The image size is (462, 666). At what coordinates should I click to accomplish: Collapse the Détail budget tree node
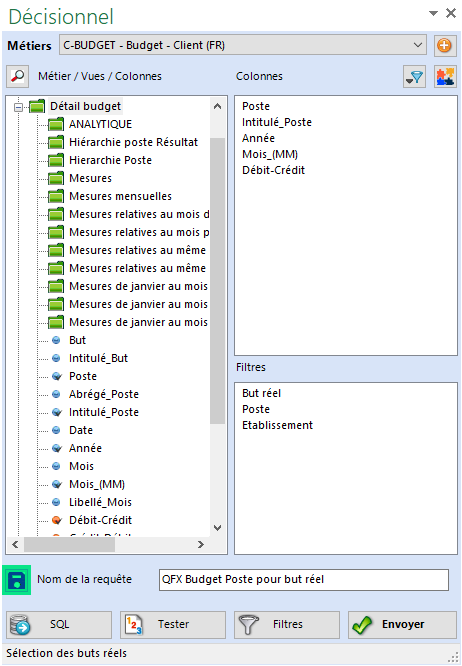point(18,107)
